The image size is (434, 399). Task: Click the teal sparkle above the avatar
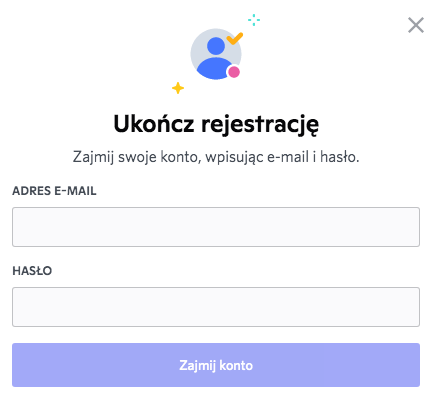[x=254, y=20]
